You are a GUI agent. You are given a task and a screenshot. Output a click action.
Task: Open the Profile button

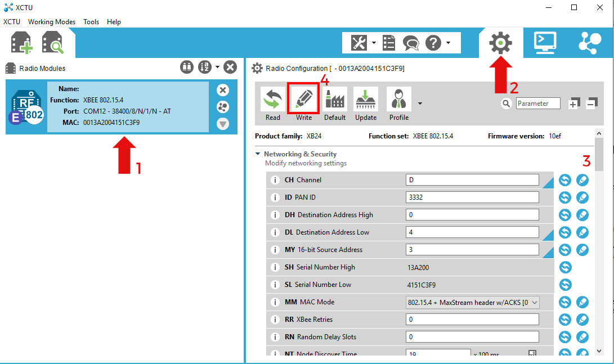pyautogui.click(x=398, y=104)
